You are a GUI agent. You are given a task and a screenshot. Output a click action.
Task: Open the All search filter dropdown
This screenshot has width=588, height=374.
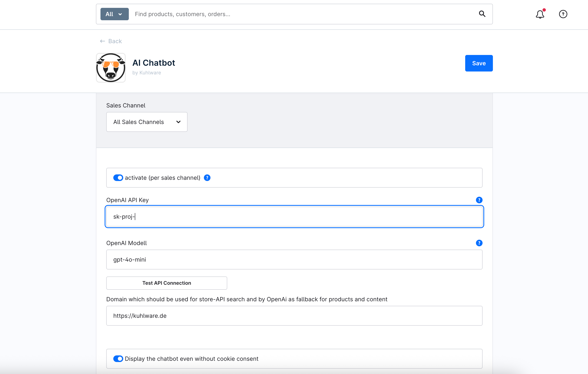tap(114, 14)
